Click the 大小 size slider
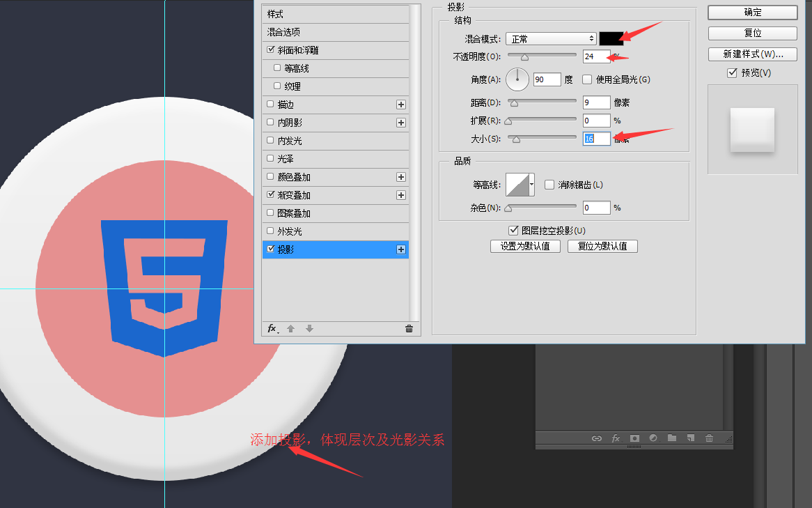The width and height of the screenshot is (812, 508). coord(542,137)
